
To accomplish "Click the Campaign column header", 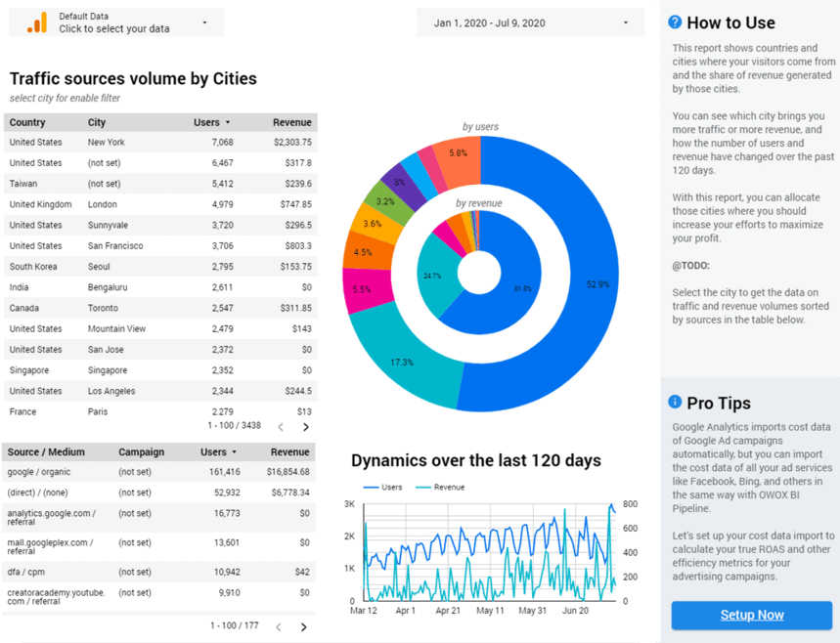I will tap(141, 452).
